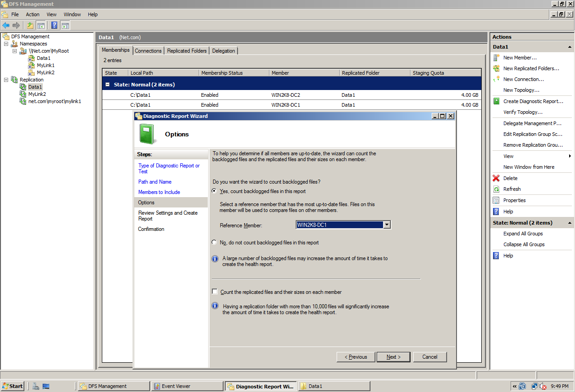Open the View menu in menu bar

coord(51,14)
